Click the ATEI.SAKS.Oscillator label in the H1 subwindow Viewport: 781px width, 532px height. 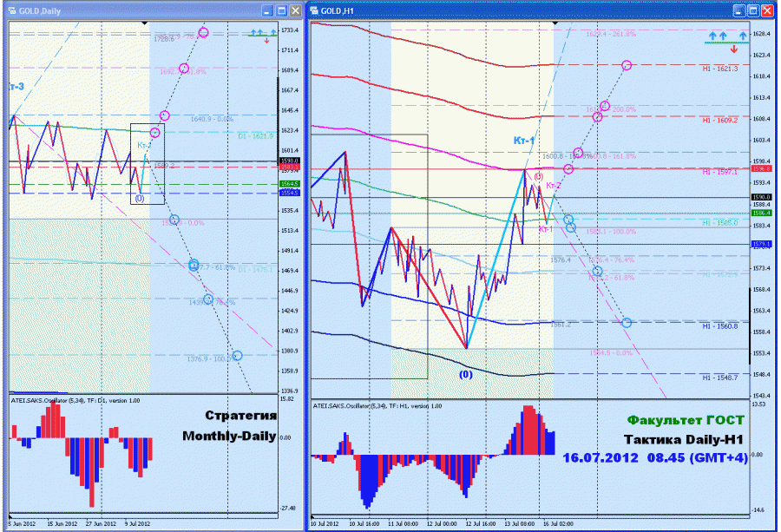pos(377,406)
